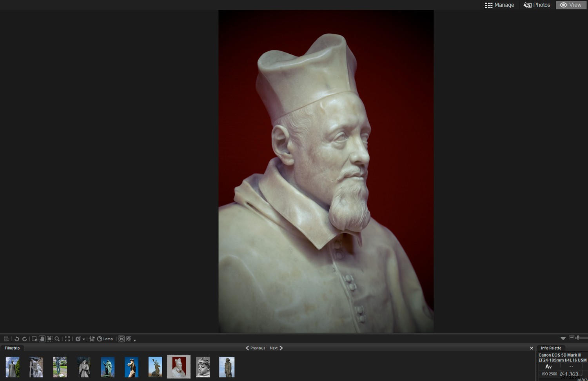Adjust the zoom slider handle
Image resolution: width=588 pixels, height=381 pixels.
coord(577,338)
